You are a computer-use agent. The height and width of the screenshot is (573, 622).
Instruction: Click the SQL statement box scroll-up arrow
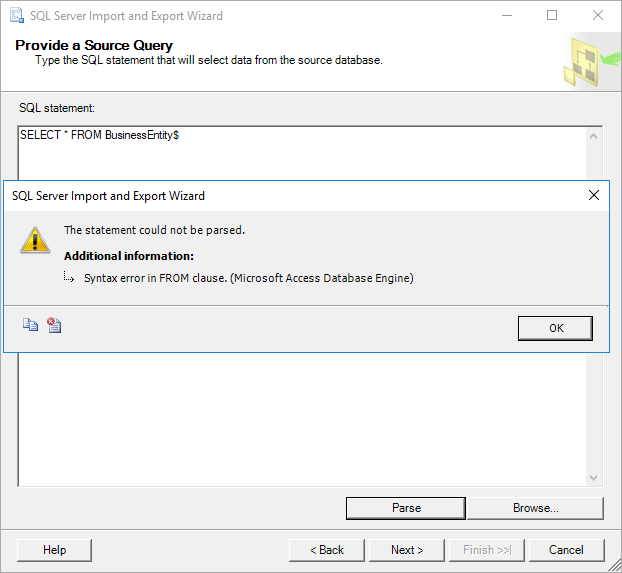point(594,135)
